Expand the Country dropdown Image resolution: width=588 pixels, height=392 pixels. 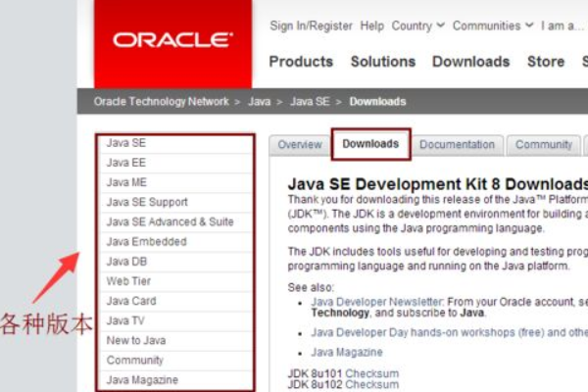pyautogui.click(x=418, y=25)
